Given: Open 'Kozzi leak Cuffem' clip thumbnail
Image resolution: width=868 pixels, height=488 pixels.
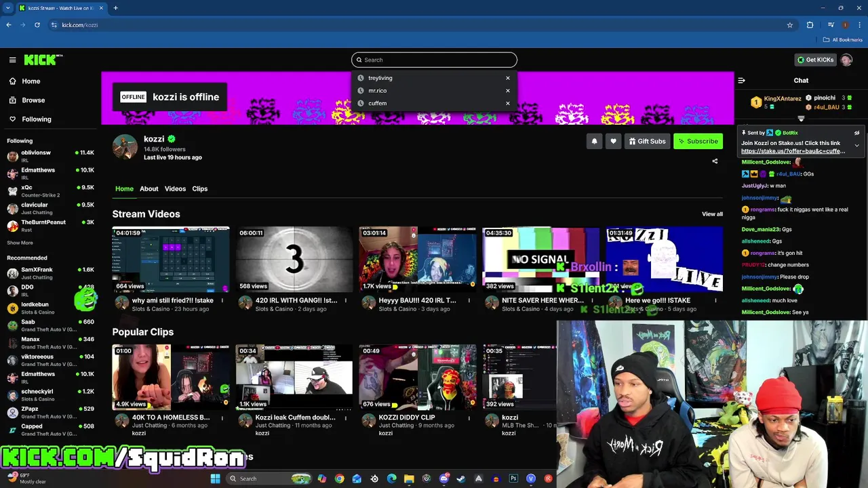Looking at the screenshot, I should pyautogui.click(x=294, y=377).
